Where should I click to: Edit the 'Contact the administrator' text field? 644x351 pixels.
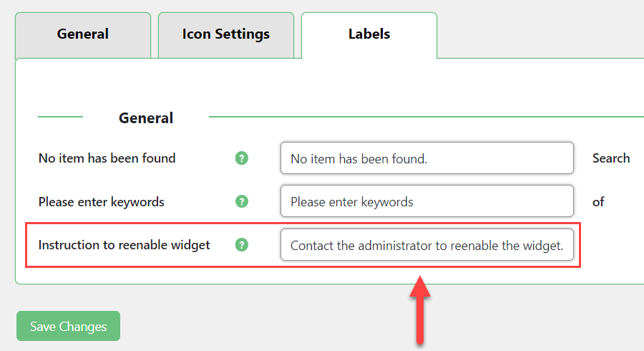click(427, 245)
